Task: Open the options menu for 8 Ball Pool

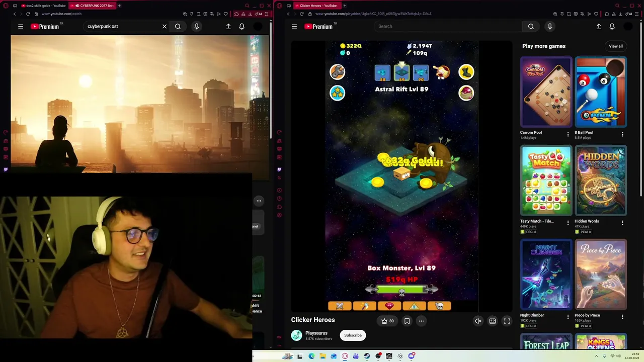Action: pos(622,134)
